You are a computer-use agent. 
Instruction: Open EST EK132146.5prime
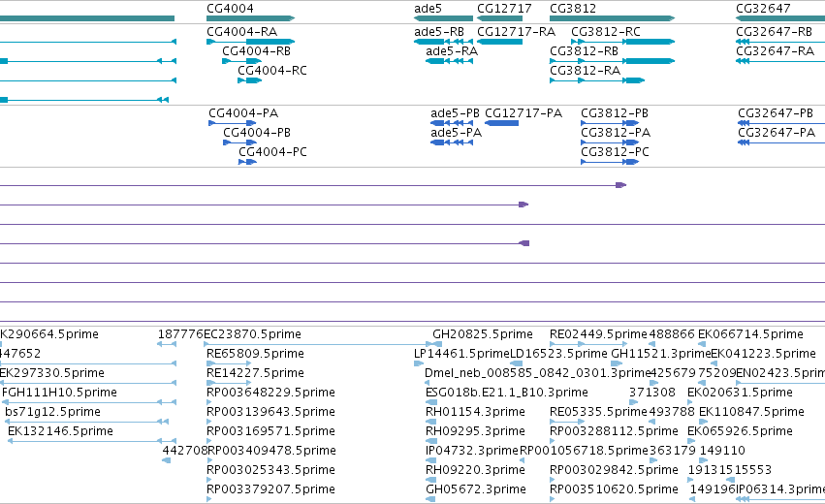(x=60, y=431)
